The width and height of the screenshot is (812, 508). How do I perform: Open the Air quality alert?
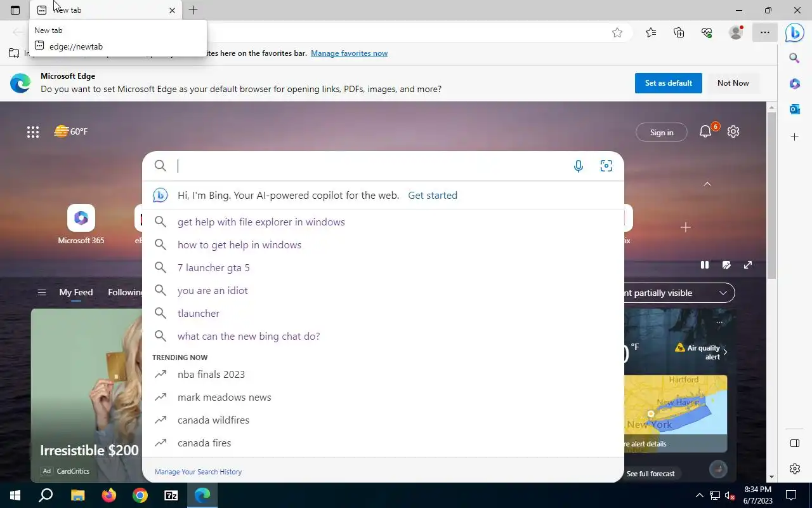(701, 352)
